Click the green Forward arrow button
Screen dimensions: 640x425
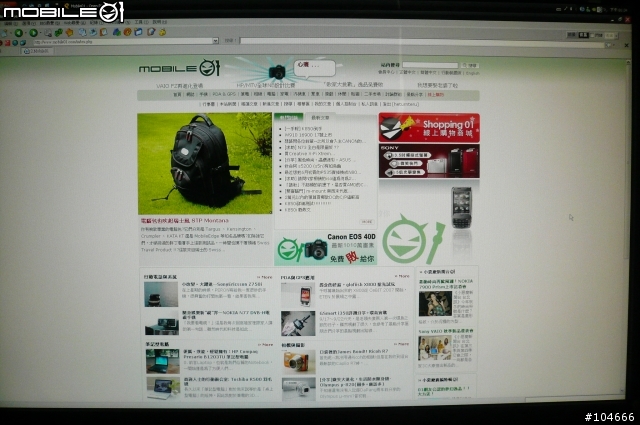click(x=33, y=32)
